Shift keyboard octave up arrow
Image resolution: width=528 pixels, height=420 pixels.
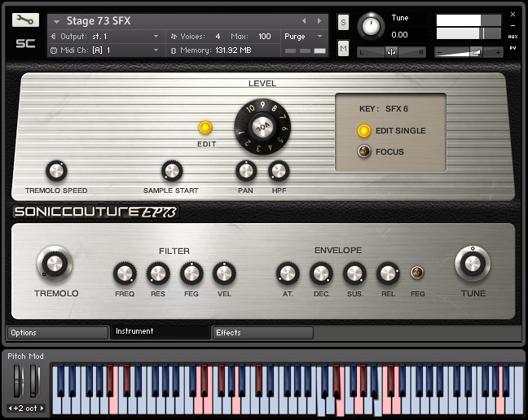[x=42, y=409]
